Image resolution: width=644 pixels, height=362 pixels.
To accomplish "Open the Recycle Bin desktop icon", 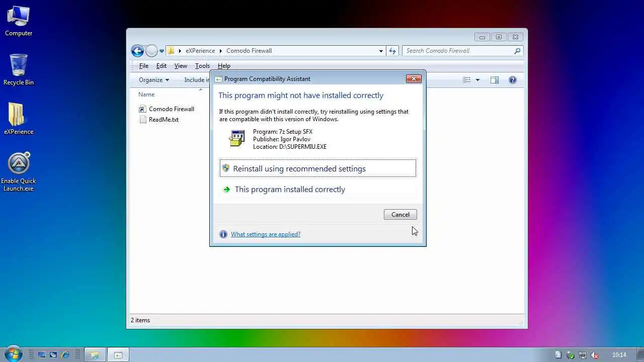I will point(19,70).
